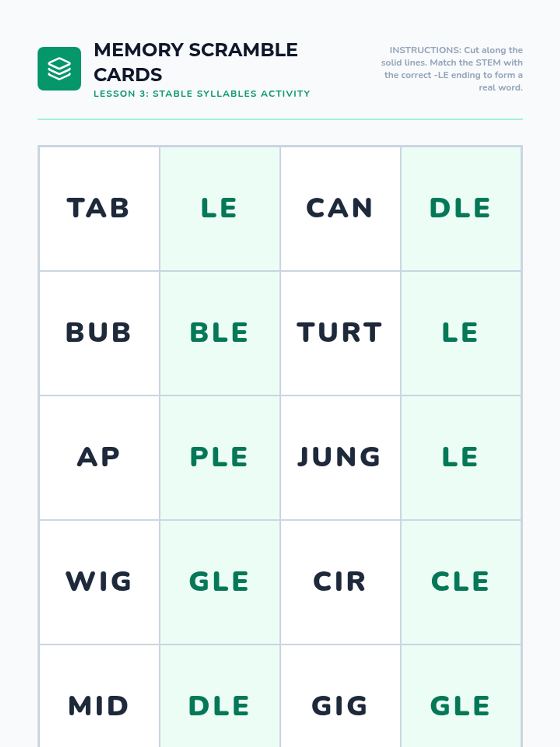Select the JUNG stem card
The image size is (560, 747).
pyautogui.click(x=340, y=457)
